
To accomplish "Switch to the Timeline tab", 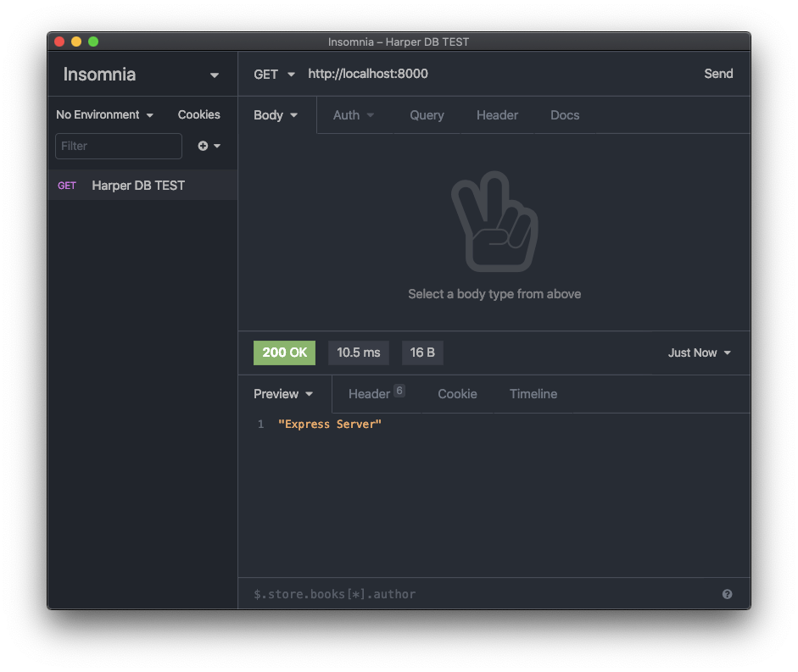I will tap(533, 394).
